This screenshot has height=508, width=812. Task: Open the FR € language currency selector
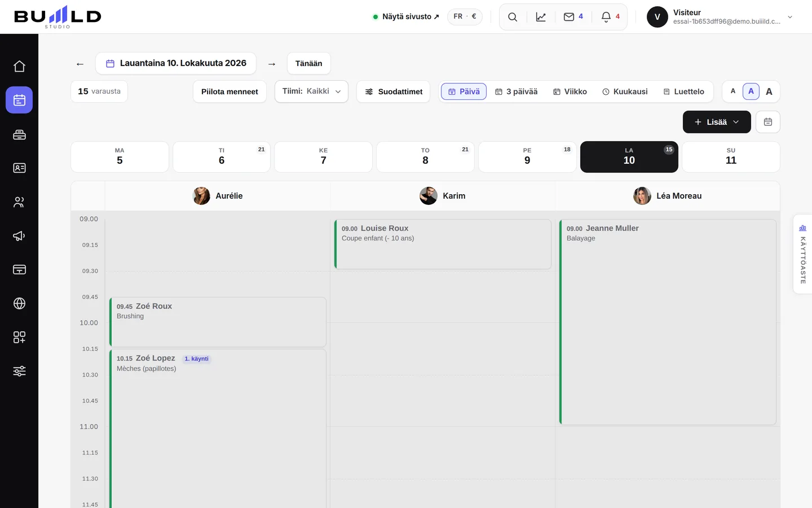tap(465, 17)
